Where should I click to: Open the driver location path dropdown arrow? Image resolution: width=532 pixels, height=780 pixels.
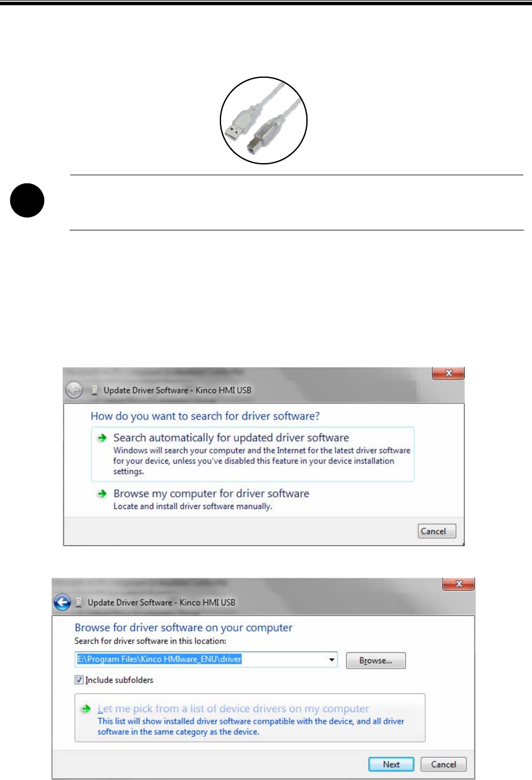coord(331,660)
